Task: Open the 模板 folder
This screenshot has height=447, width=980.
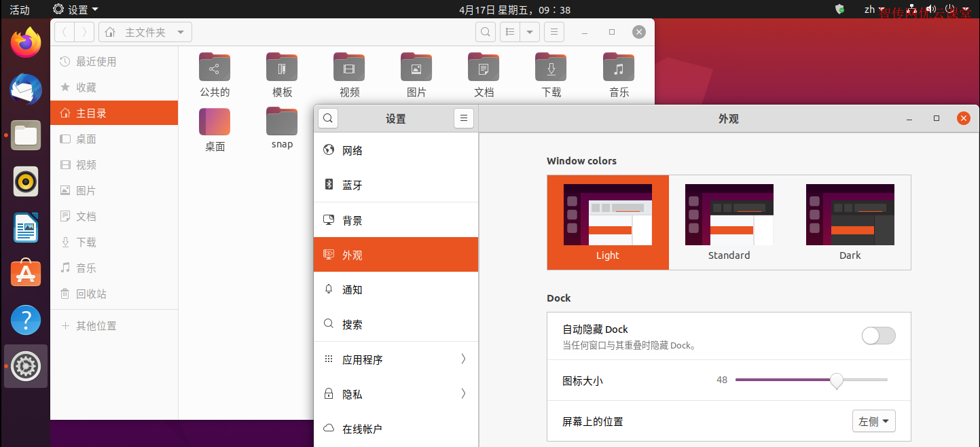Action: point(282,75)
